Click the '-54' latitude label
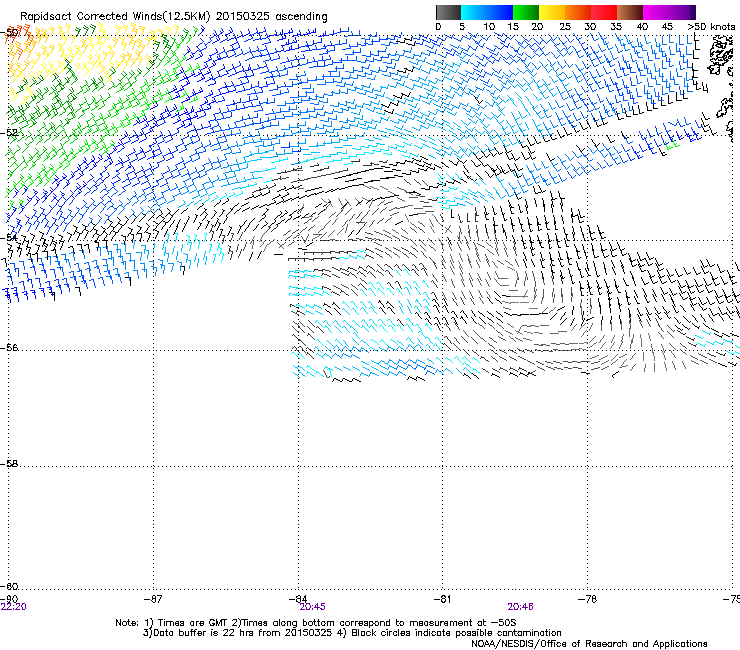The width and height of the screenshot is (740, 650). click(x=10, y=237)
